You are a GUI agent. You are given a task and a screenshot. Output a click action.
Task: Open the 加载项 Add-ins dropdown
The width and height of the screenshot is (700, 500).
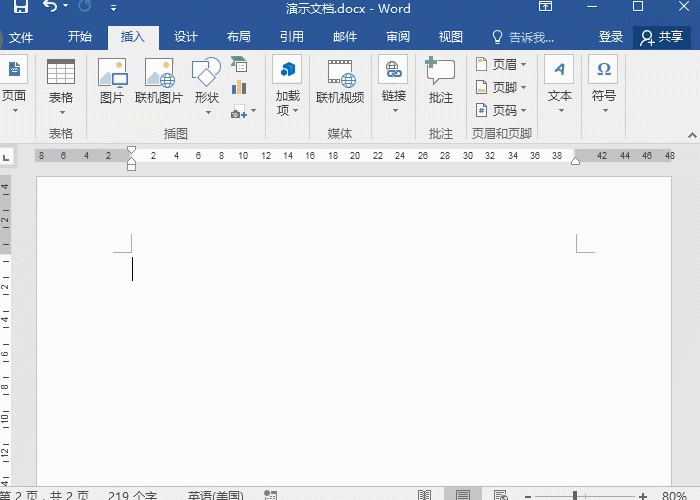point(288,86)
